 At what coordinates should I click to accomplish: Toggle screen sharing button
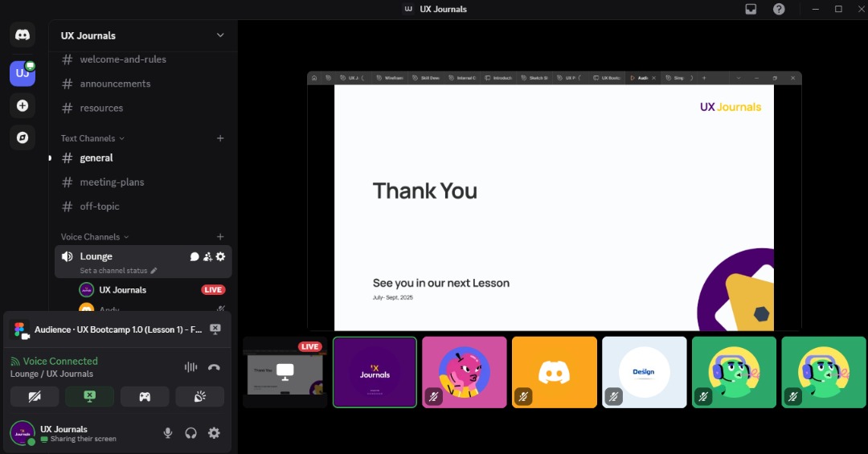[x=90, y=396]
